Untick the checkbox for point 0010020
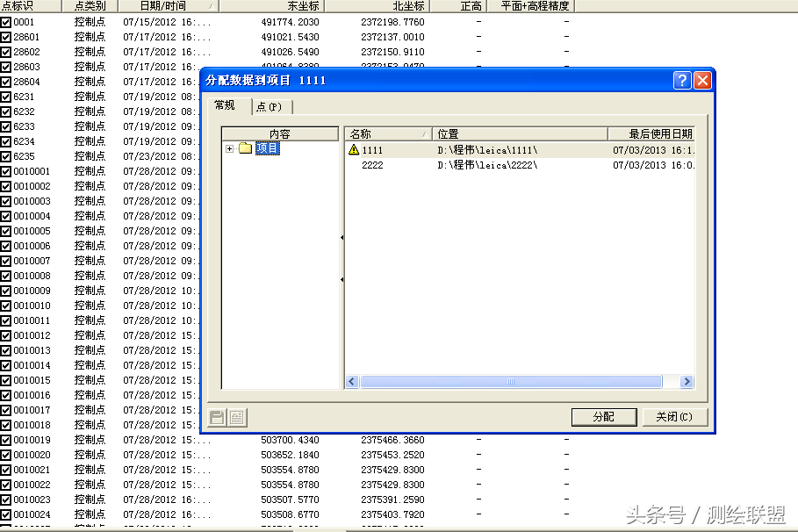This screenshot has width=798, height=532. pos(6,455)
